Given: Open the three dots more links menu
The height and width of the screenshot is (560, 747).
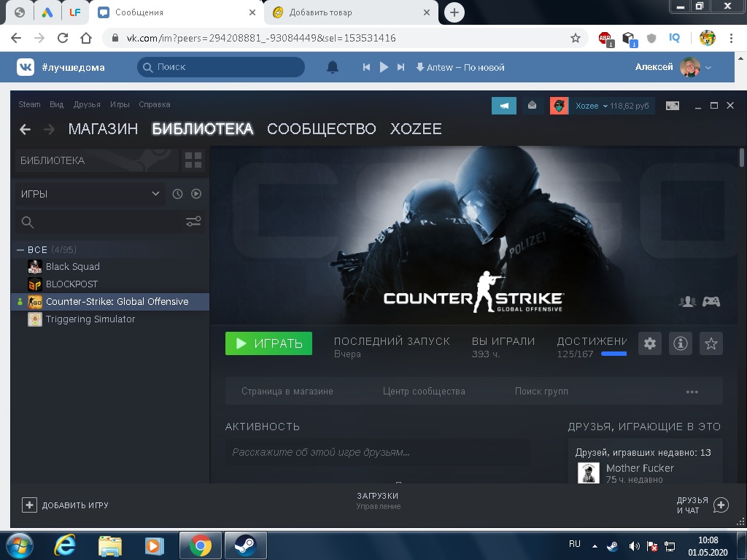Looking at the screenshot, I should click(692, 392).
